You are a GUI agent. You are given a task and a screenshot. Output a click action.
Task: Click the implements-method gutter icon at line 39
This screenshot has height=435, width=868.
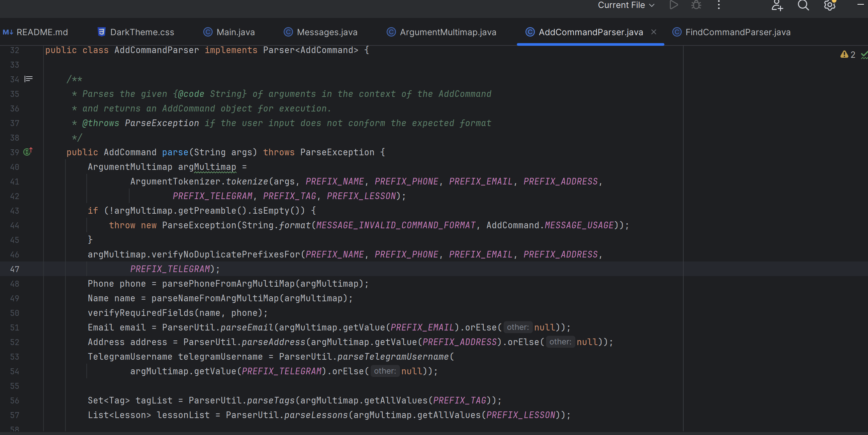[x=28, y=152]
